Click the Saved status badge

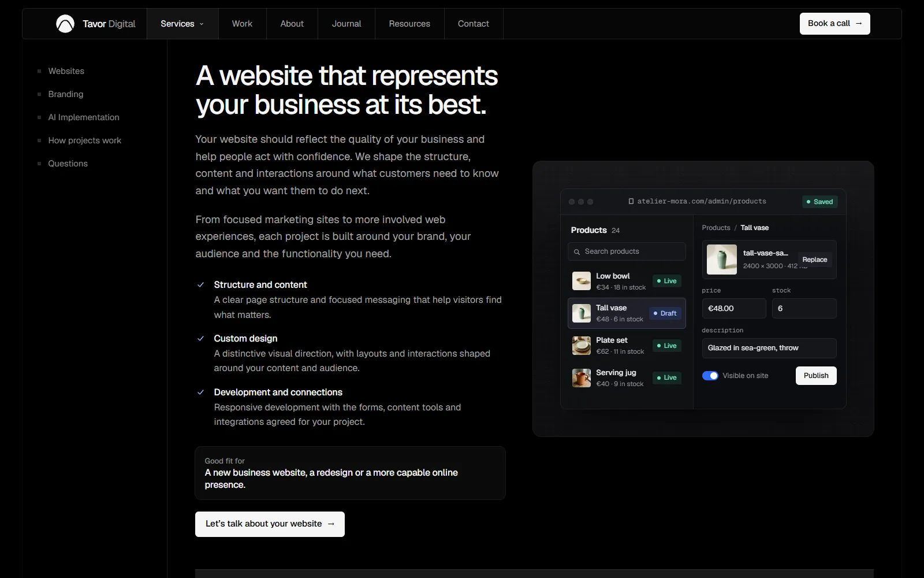(819, 202)
